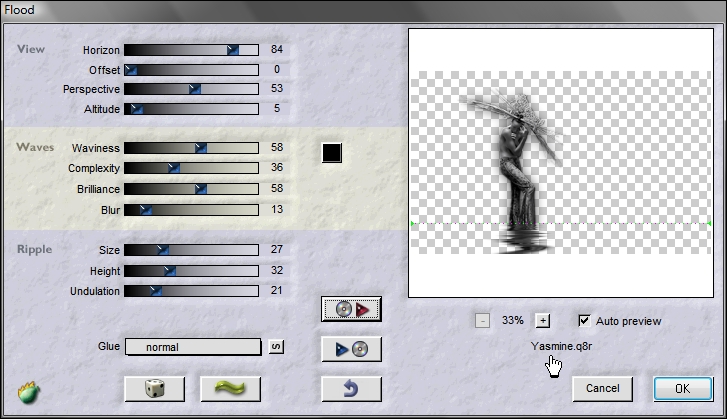Load a preset with disc-to-arrow button
727x419 pixels.
pyautogui.click(x=351, y=309)
